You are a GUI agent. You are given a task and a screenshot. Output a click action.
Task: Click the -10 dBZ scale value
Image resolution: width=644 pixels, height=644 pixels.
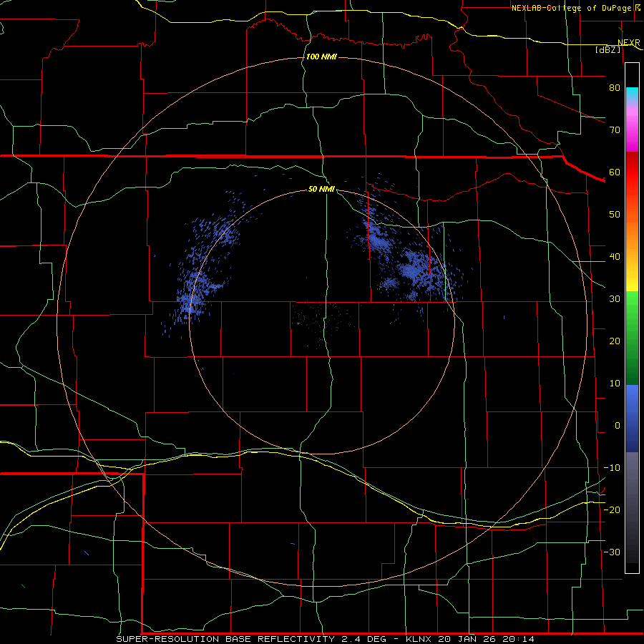coord(612,468)
